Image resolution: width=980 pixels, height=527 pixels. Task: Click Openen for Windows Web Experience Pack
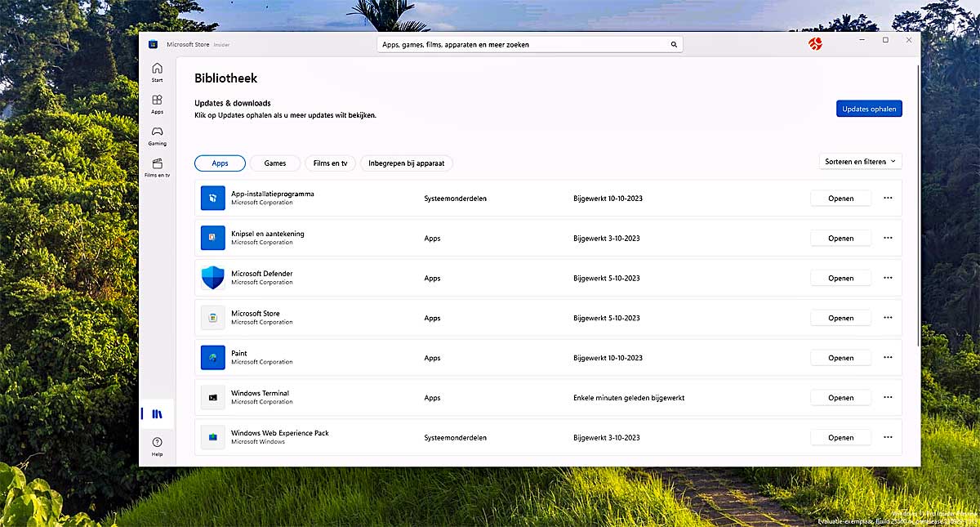pos(840,438)
